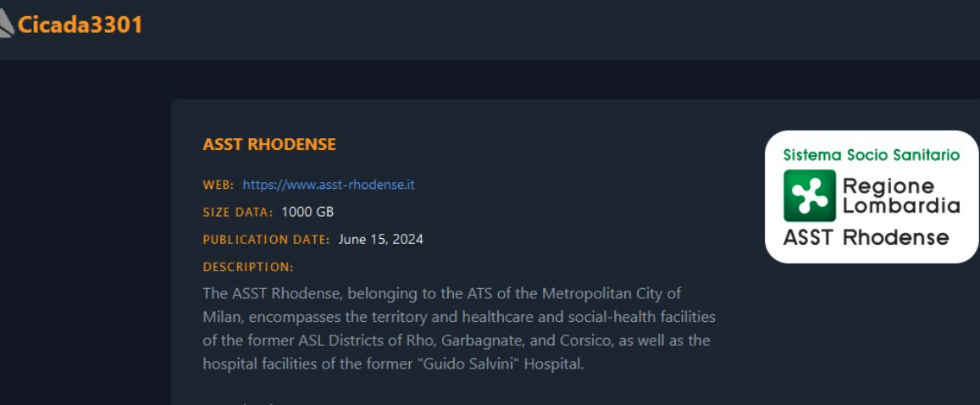Click the SIZE DATA label
The width and height of the screenshot is (980, 405).
(237, 212)
